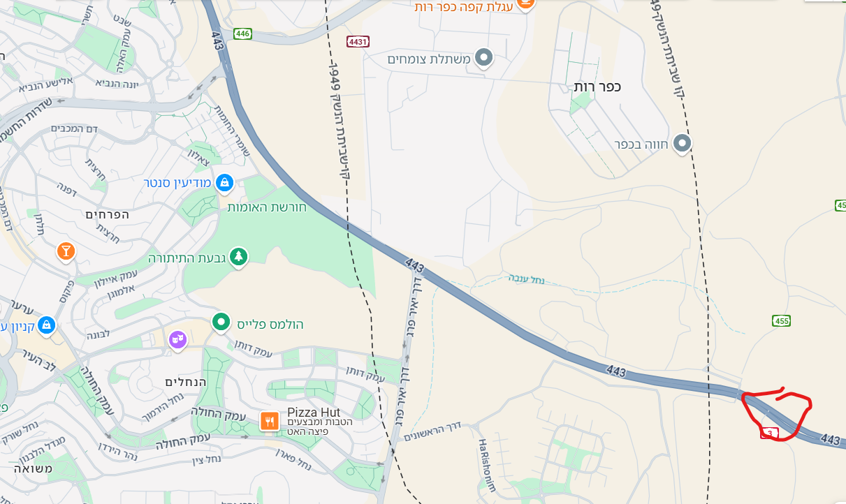Click the orange עגלת קפה כפר רות pin
Image resolution: width=846 pixels, height=504 pixels.
click(x=526, y=3)
